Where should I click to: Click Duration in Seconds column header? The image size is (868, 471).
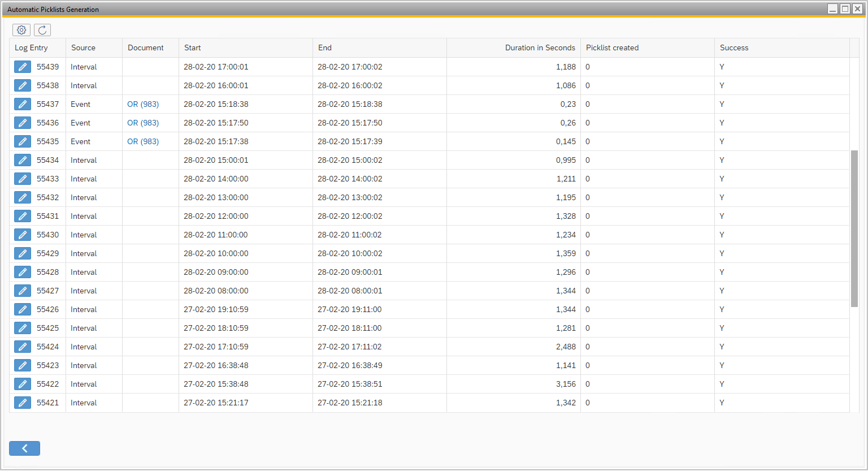tap(540, 48)
